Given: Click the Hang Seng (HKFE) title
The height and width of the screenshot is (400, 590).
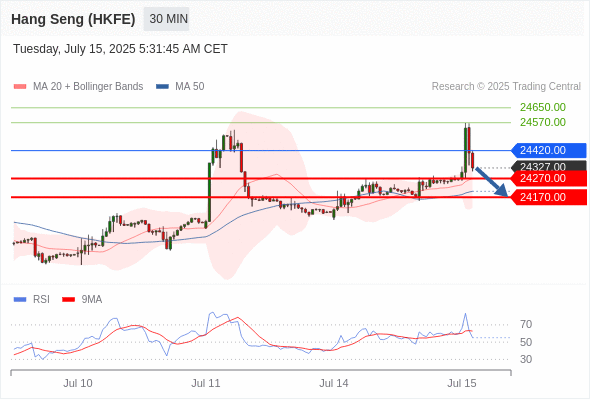Looking at the screenshot, I should tap(73, 19).
